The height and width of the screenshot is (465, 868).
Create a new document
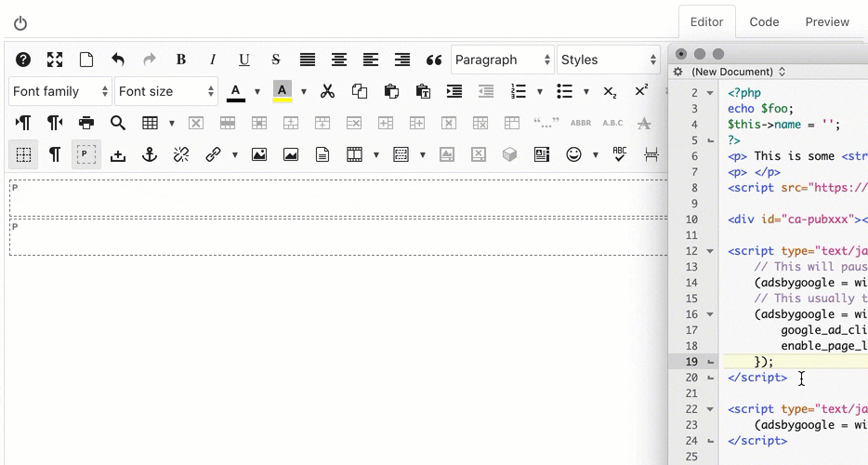(86, 60)
